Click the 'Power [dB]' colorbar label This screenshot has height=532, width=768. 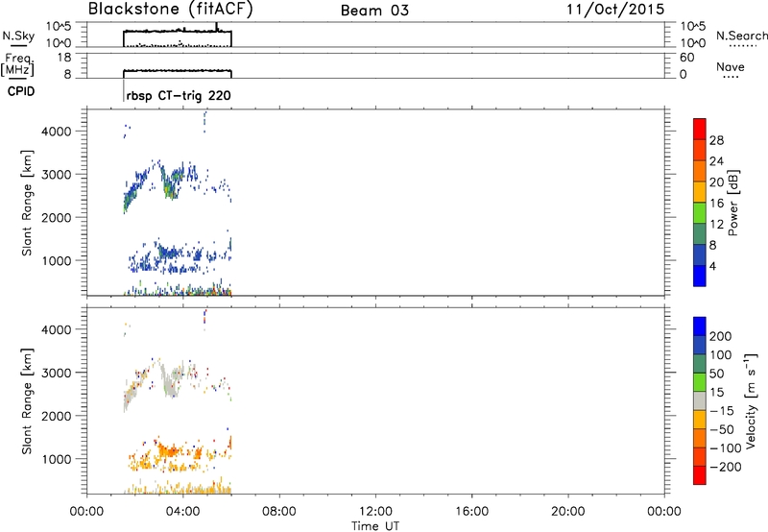pyautogui.click(x=732, y=203)
